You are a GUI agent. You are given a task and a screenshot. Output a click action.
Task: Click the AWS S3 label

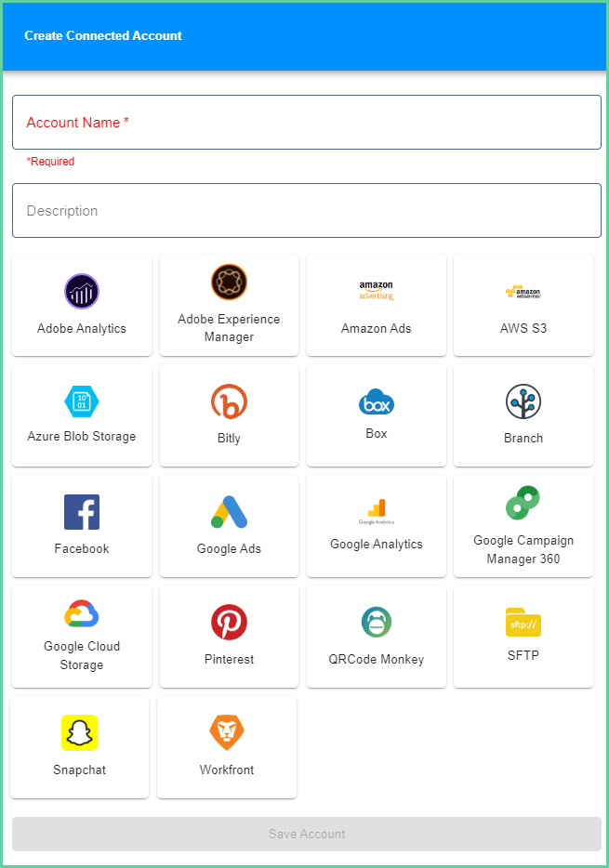(x=523, y=328)
